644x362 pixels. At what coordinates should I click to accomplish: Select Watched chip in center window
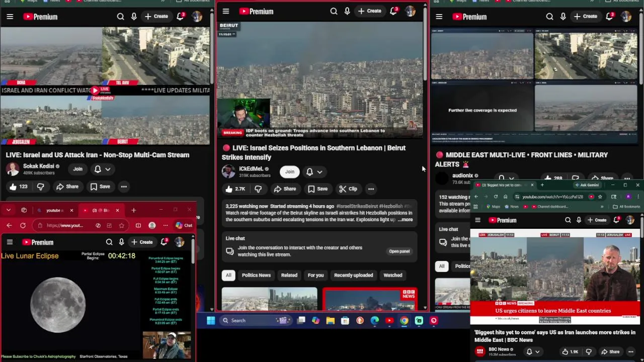[393, 275]
